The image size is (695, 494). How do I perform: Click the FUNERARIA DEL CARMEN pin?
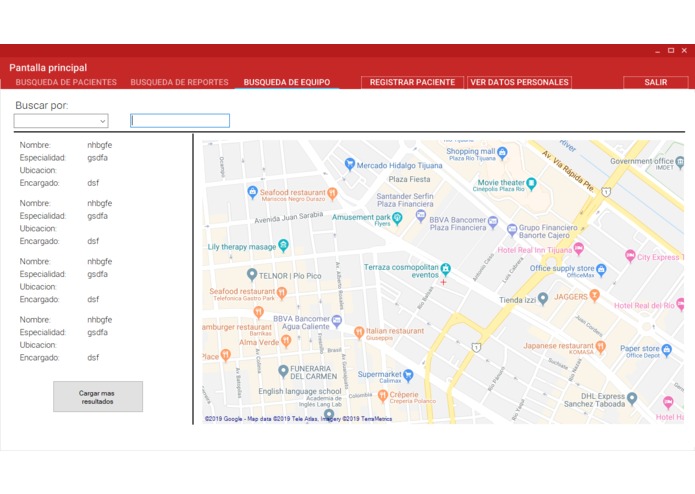click(283, 371)
